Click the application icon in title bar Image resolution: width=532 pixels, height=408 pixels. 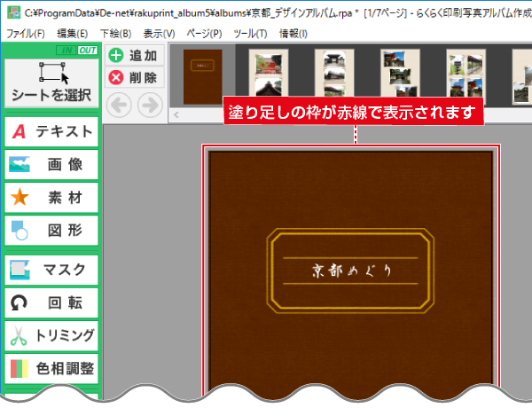click(x=14, y=13)
